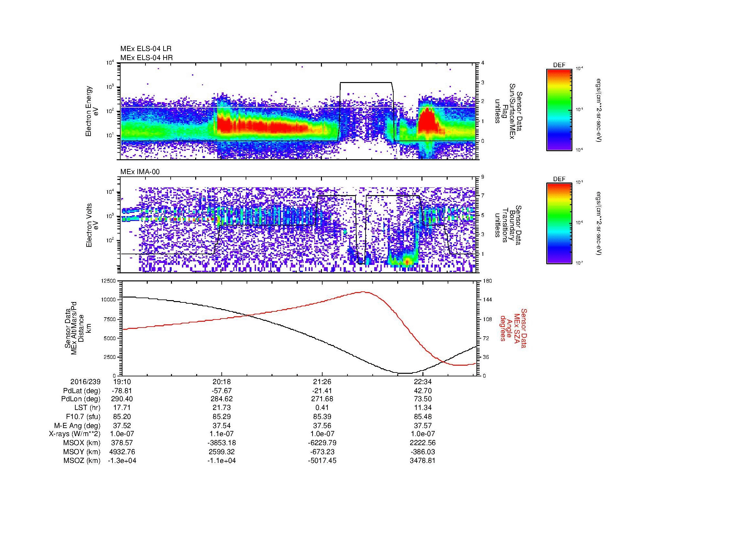The image size is (756, 534).
Task: Click the MSOY (km) row label
Action: (82, 452)
